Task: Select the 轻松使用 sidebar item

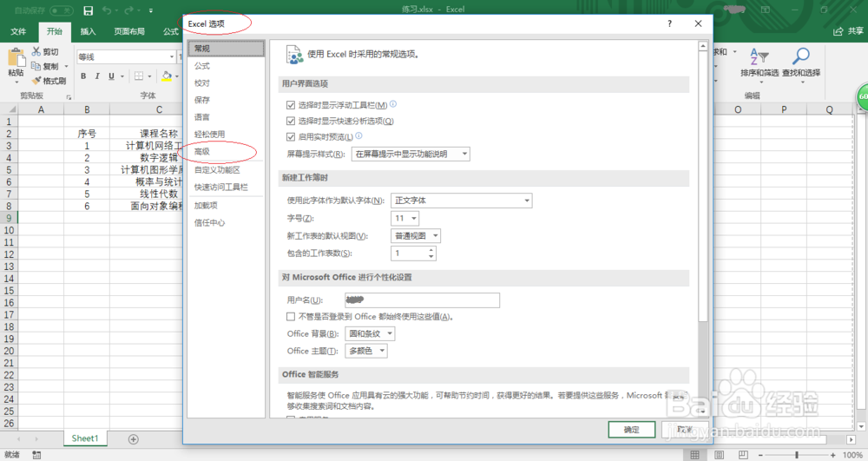Action: pos(226,134)
